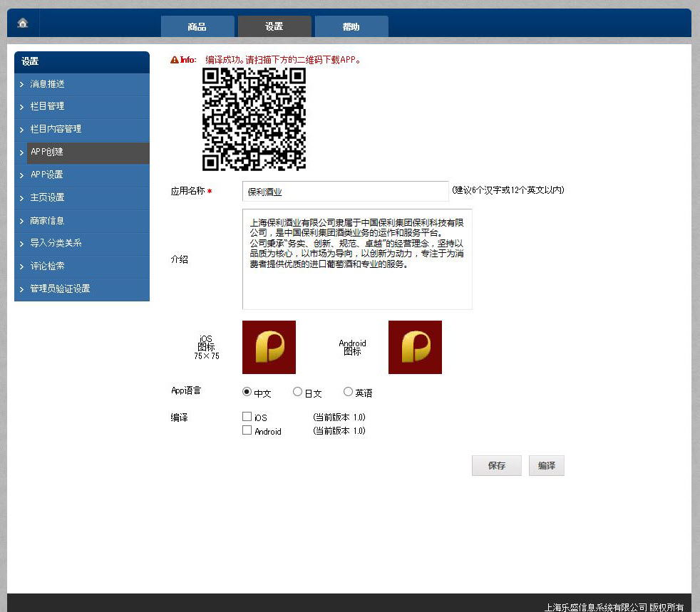This screenshot has height=612, width=700.
Task: Click the 设置 sidebar header
Action: pos(82,62)
